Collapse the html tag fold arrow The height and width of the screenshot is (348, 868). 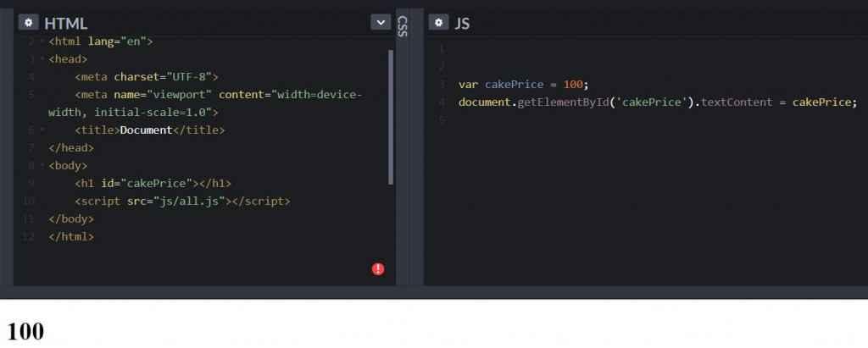tap(42, 41)
